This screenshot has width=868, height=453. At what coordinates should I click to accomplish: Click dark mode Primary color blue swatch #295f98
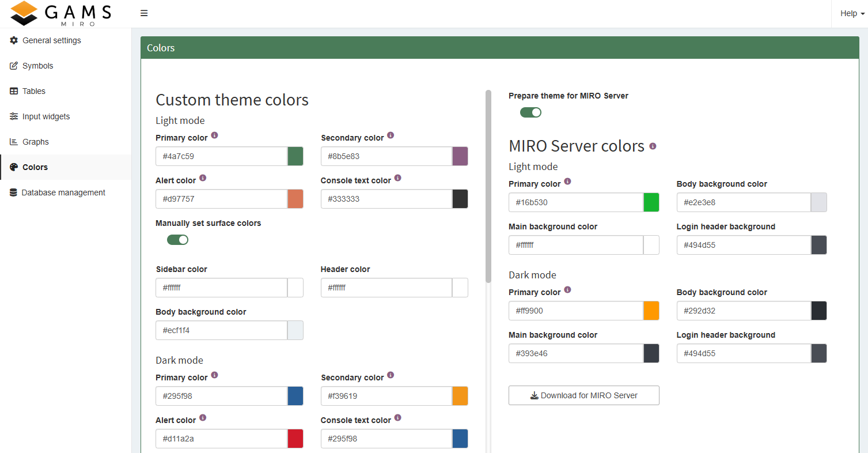(295, 396)
